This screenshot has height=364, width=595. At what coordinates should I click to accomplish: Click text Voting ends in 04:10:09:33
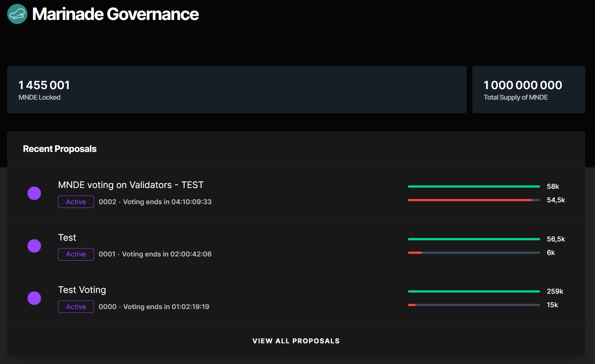click(167, 202)
